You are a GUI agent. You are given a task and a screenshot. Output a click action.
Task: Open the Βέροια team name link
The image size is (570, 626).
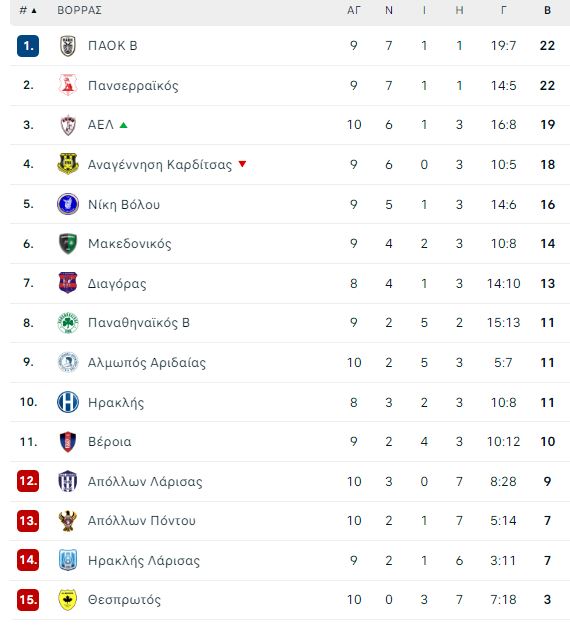(x=110, y=442)
